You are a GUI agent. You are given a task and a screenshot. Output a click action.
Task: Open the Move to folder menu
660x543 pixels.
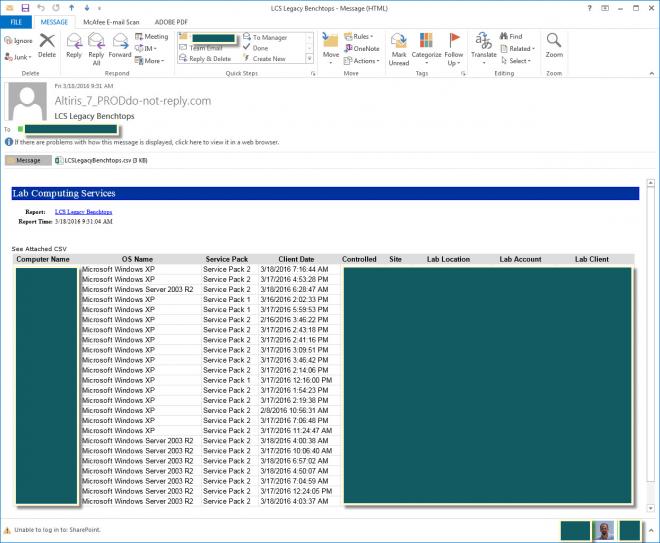330,49
